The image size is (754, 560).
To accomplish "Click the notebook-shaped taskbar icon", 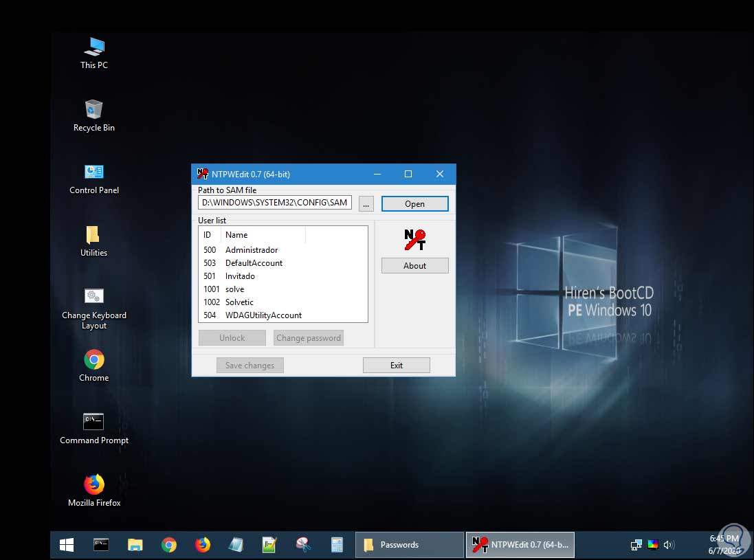I will 236,545.
